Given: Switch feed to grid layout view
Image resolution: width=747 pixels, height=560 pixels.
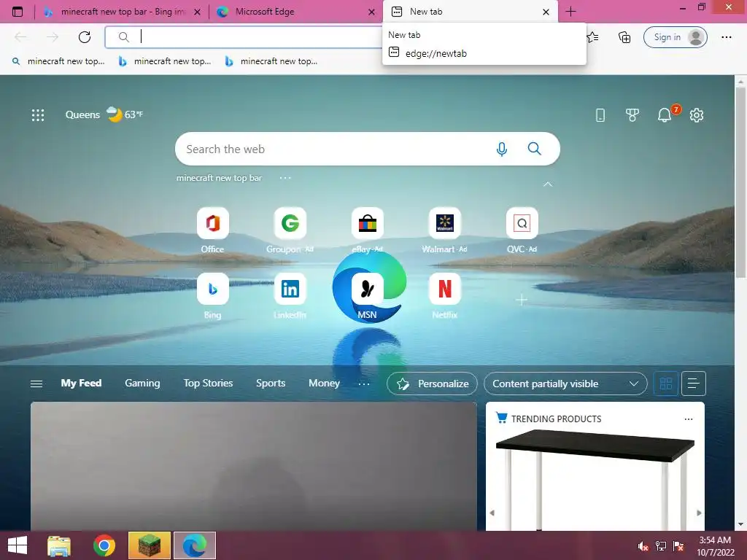Looking at the screenshot, I should coord(665,384).
